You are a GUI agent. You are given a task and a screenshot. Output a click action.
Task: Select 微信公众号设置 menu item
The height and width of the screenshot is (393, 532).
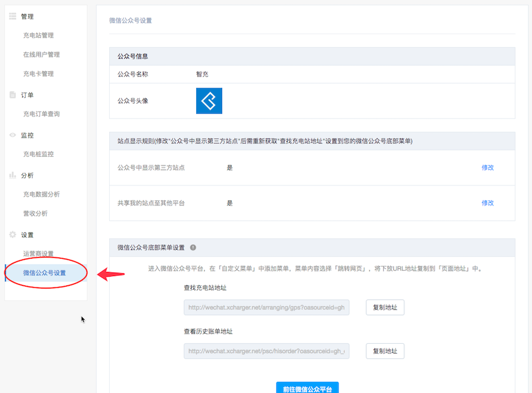pyautogui.click(x=44, y=273)
